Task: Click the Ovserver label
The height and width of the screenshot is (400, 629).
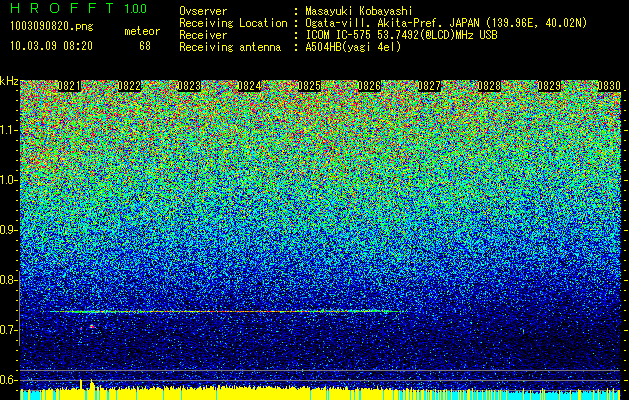Action: (203, 11)
